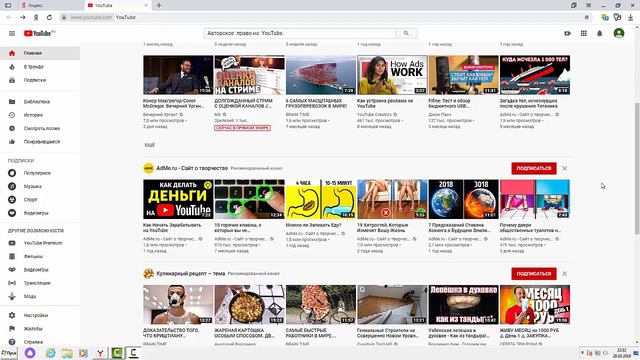Open the green account avatar menu
Viewport: 640px width, 360px height.
coord(619,33)
